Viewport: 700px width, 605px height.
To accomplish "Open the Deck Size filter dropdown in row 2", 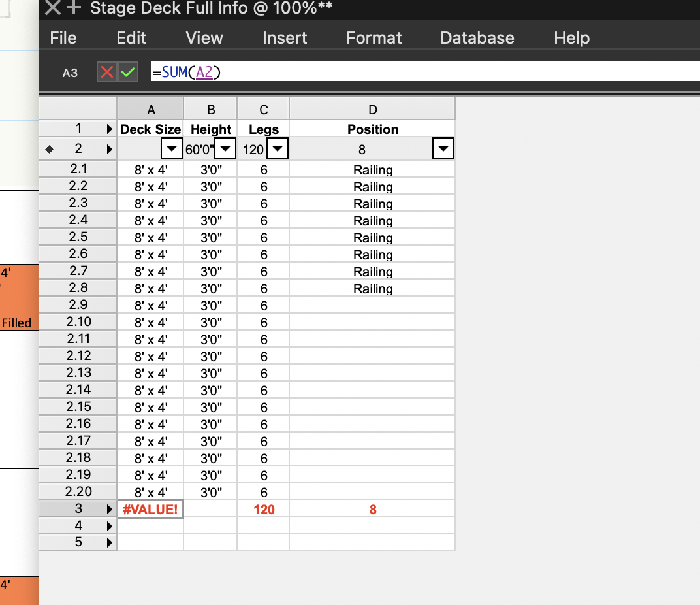I will (172, 149).
